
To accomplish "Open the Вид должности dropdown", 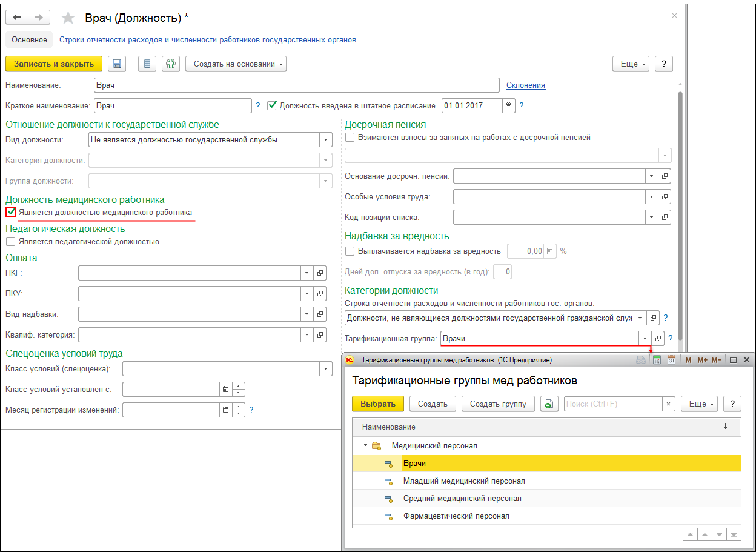I will [327, 139].
